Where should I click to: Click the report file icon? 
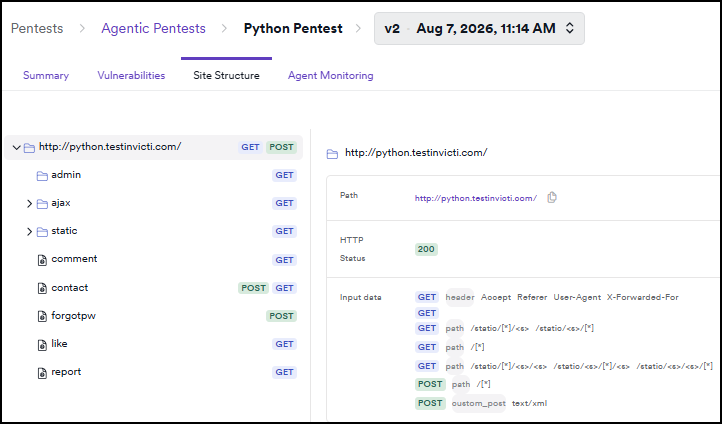42,372
